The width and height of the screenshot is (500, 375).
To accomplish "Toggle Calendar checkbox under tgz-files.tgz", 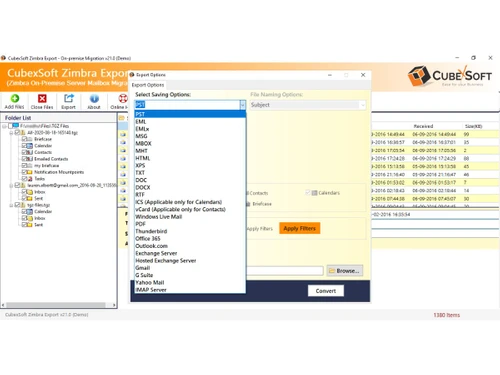I will 24,211.
